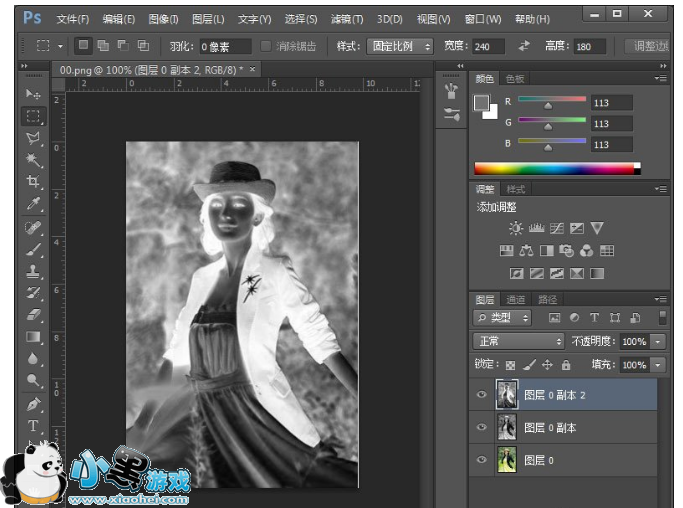This screenshot has height=508, width=683.
Task: Open the 固定比例 style dropdown
Action: (x=399, y=47)
